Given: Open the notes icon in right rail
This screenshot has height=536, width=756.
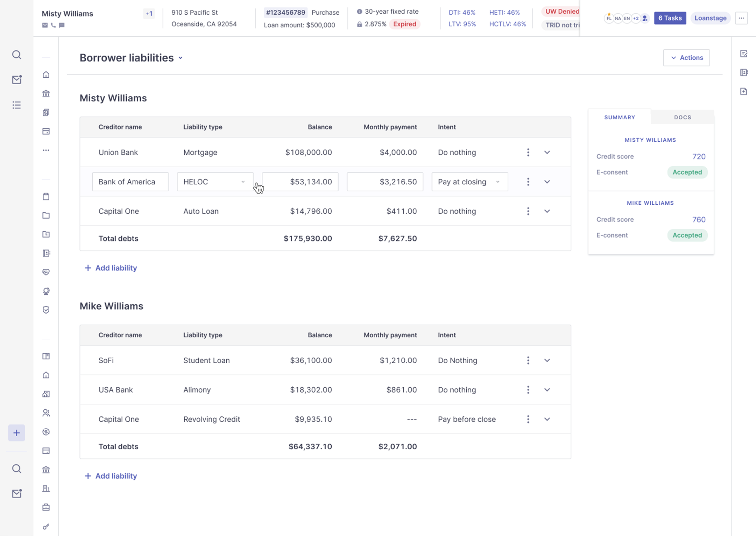Looking at the screenshot, I should [744, 54].
